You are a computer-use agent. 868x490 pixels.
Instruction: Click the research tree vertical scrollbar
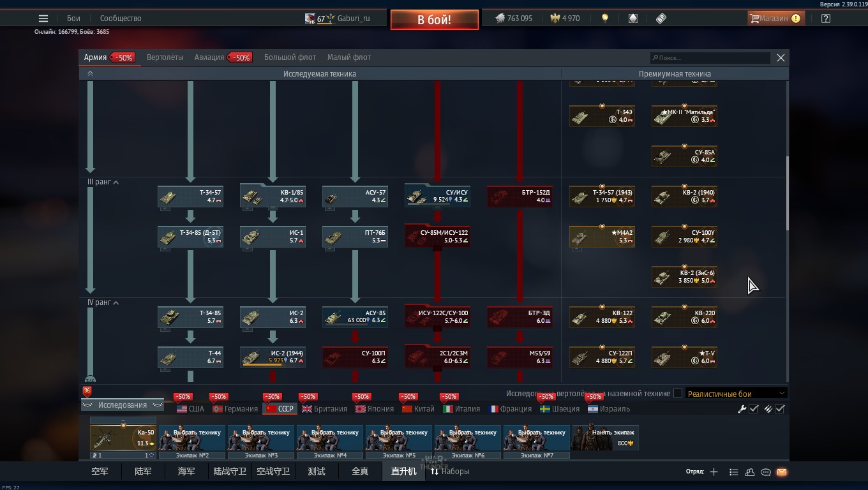coord(787,193)
